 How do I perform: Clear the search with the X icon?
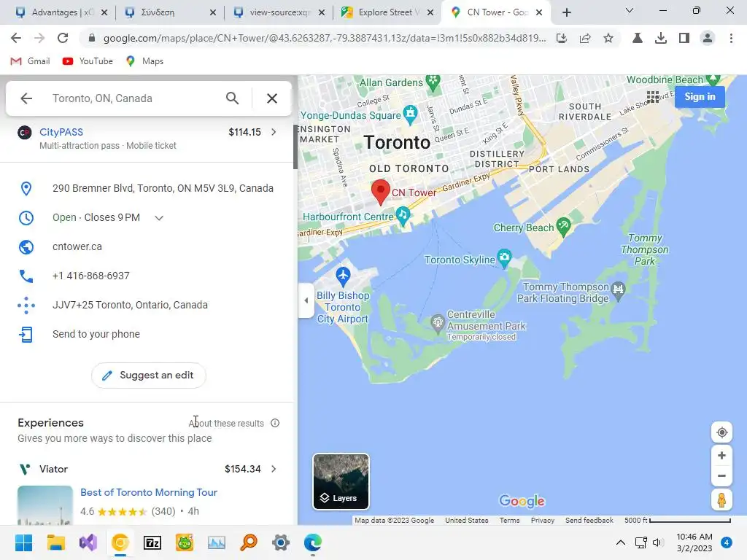pos(272,98)
